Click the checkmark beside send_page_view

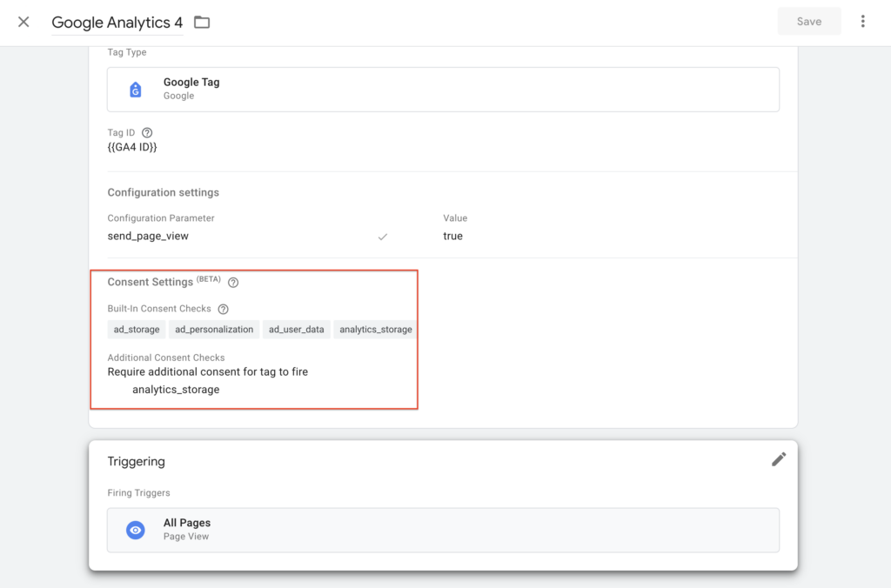tap(382, 237)
